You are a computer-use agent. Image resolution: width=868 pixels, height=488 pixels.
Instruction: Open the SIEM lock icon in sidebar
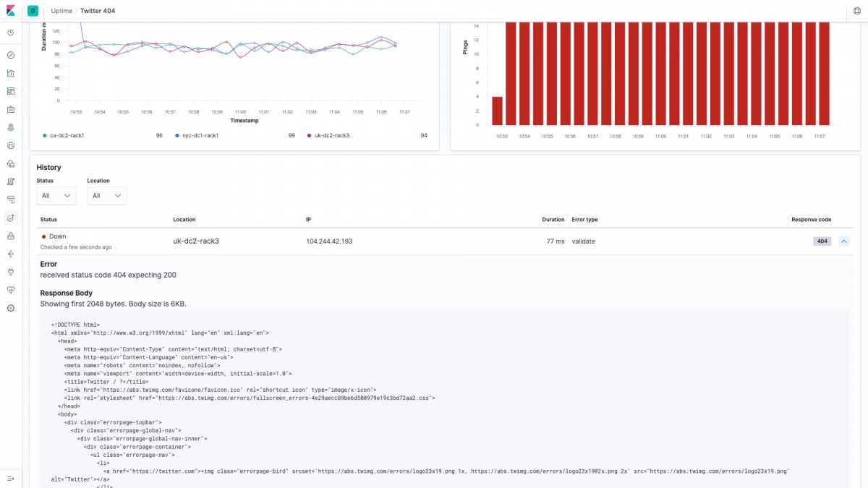pyautogui.click(x=11, y=236)
